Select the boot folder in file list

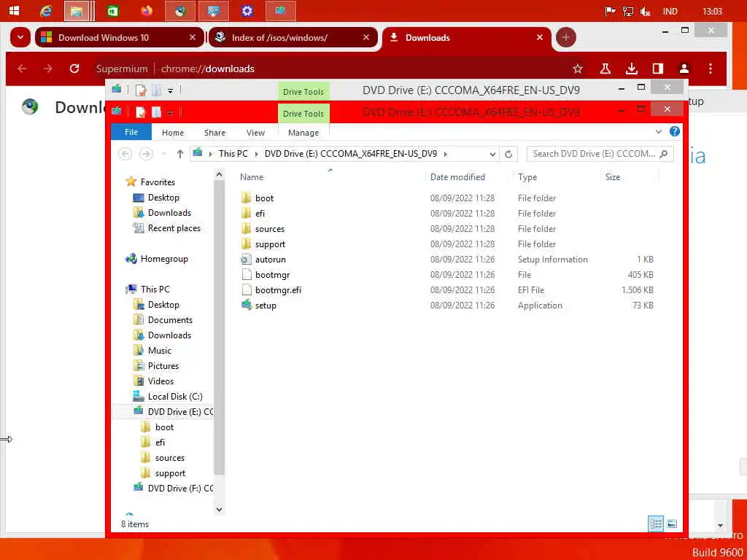(264, 198)
